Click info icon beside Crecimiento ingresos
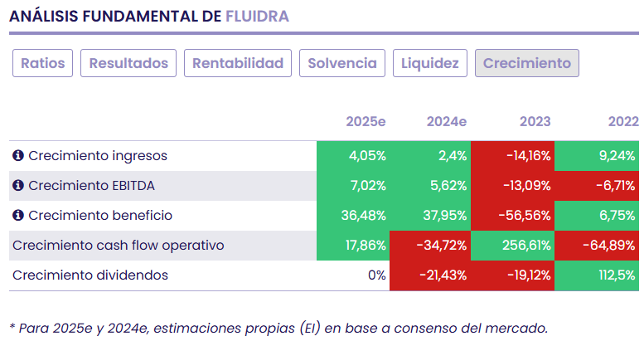The image size is (644, 346). (x=18, y=156)
